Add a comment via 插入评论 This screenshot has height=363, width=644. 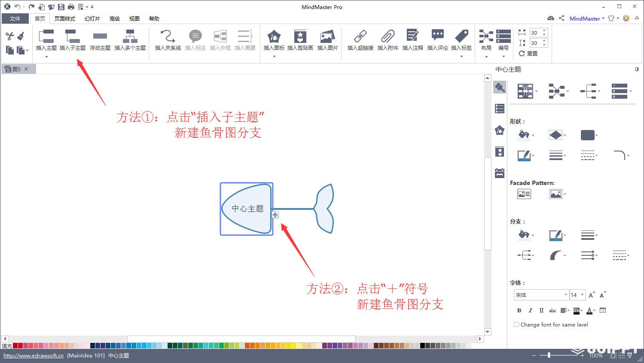coord(438,40)
